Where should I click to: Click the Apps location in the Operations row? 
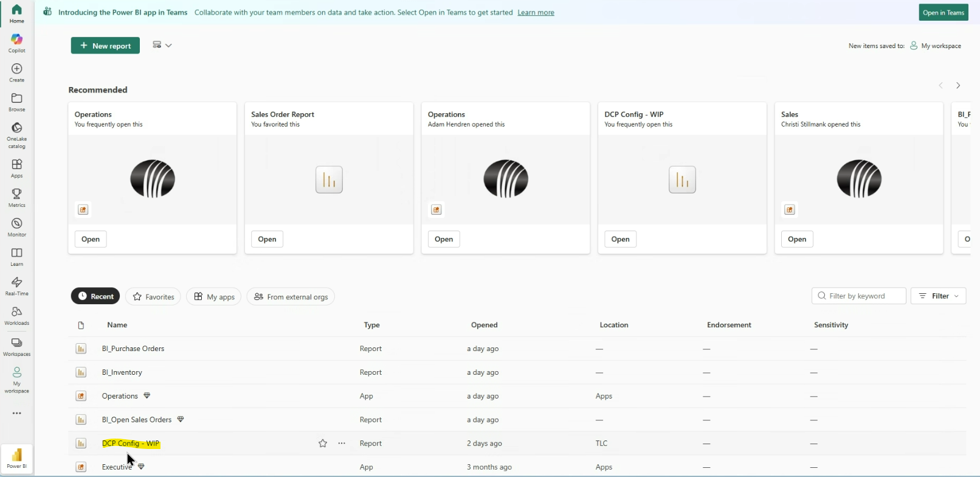click(604, 396)
